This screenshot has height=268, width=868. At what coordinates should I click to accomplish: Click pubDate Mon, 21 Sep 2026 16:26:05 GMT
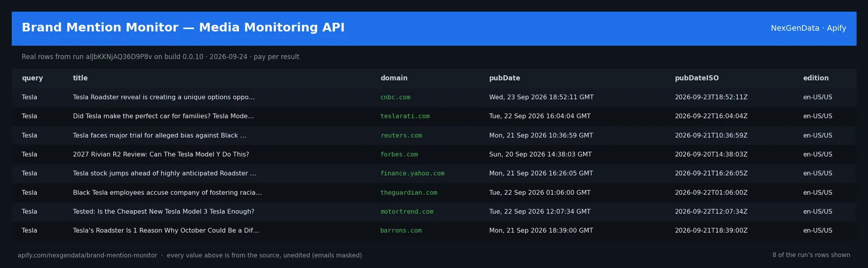(x=541, y=173)
